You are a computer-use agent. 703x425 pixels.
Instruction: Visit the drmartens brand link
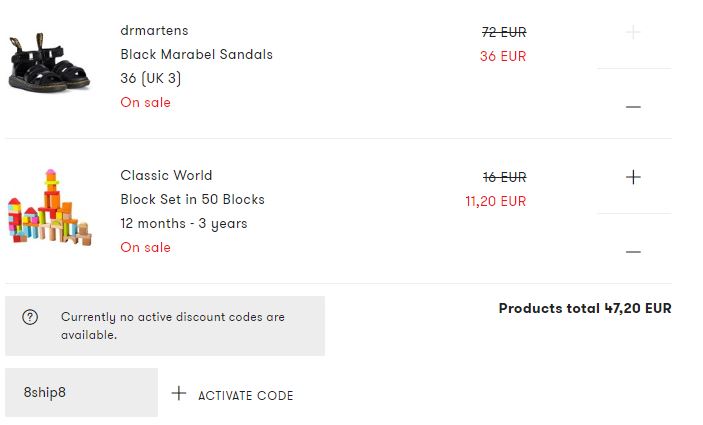[x=154, y=30]
